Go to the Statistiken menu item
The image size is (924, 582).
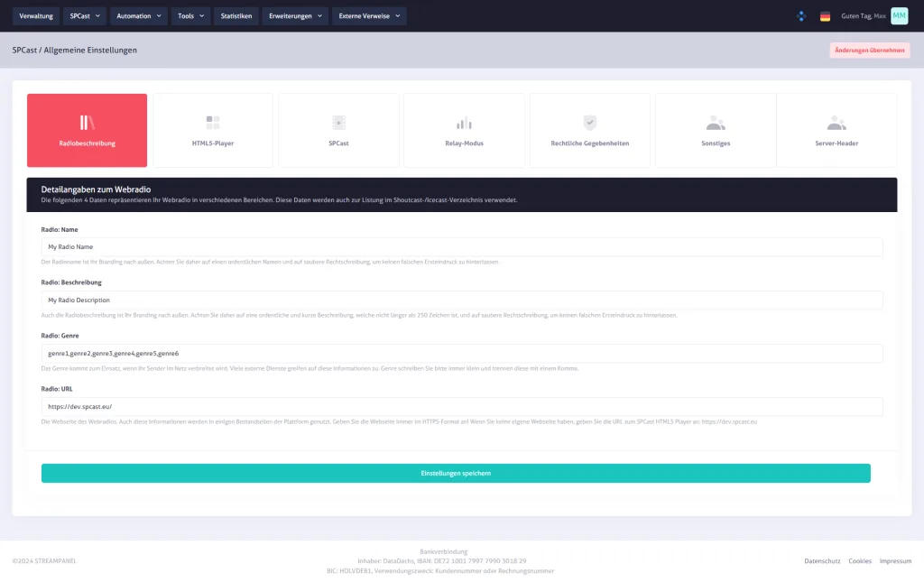point(236,16)
